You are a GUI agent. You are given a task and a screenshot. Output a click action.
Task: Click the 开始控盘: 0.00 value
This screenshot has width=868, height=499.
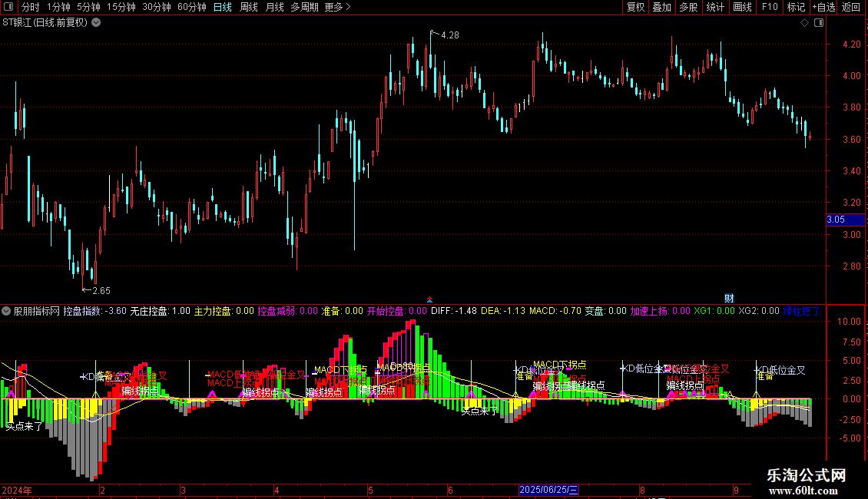click(x=397, y=311)
